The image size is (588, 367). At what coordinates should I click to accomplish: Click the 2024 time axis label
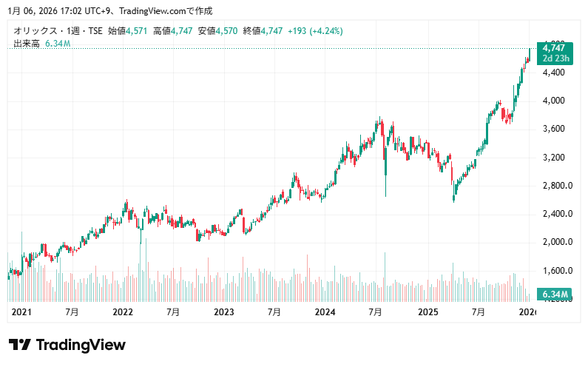tap(325, 313)
